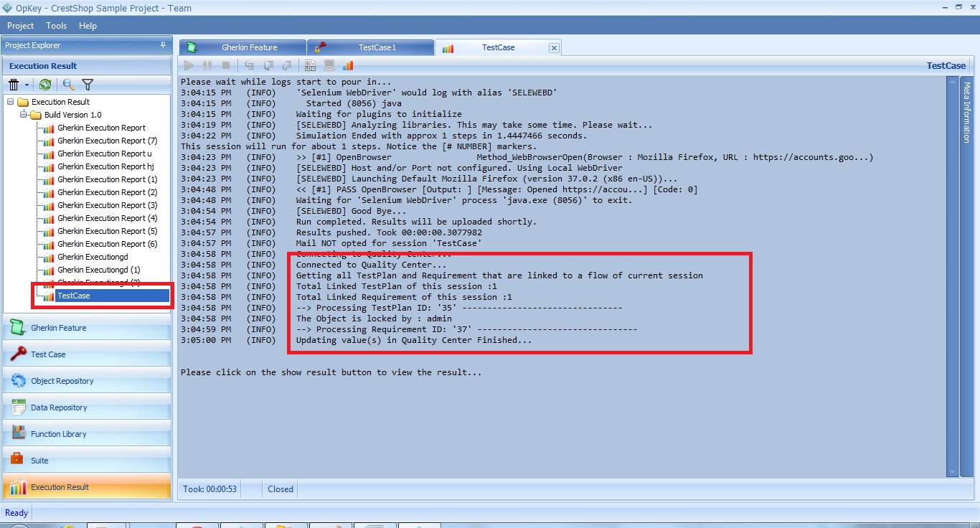Image resolution: width=980 pixels, height=528 pixels.
Task: Select the Gherkin Executiongd (1) item
Action: click(x=99, y=270)
